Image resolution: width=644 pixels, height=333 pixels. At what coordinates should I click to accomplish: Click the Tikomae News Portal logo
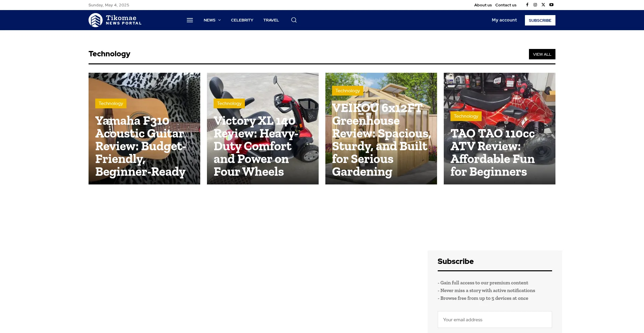click(115, 20)
